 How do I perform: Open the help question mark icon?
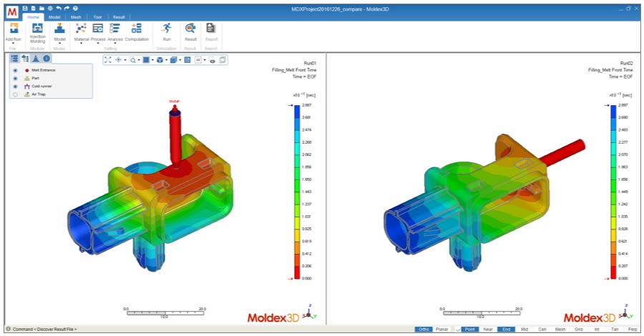tap(75, 8)
